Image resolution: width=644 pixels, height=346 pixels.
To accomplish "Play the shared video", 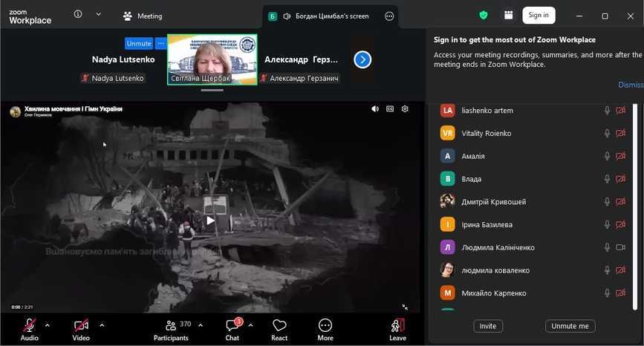I will tap(210, 221).
